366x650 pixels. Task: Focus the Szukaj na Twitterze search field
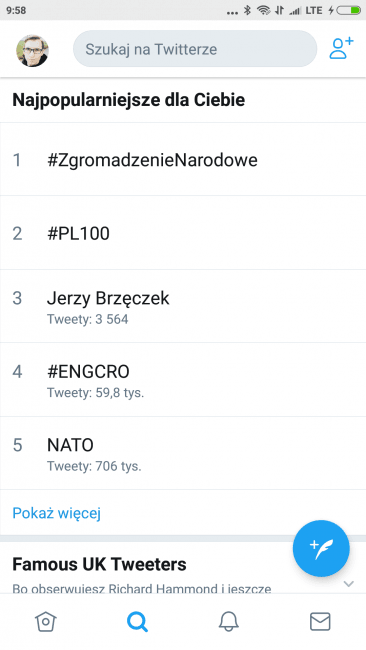[x=195, y=49]
